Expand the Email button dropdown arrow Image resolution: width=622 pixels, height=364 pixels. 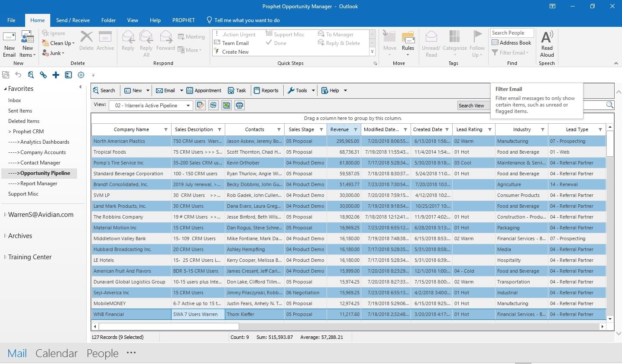pyautogui.click(x=181, y=90)
